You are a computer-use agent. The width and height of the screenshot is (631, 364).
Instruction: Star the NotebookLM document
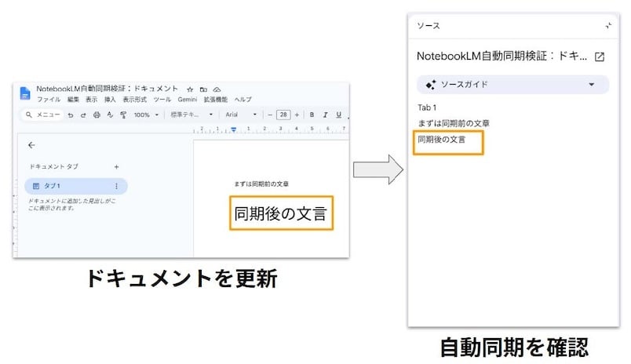[x=190, y=89]
